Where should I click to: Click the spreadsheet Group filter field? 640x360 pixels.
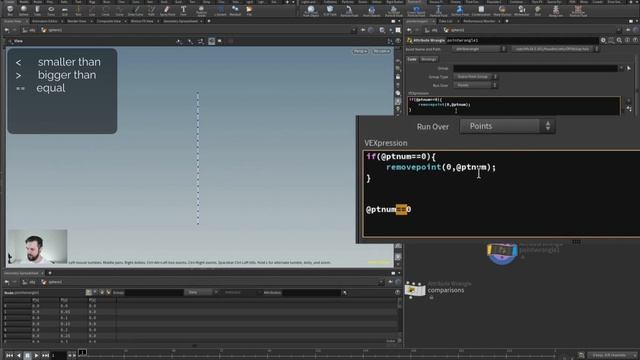[154, 292]
